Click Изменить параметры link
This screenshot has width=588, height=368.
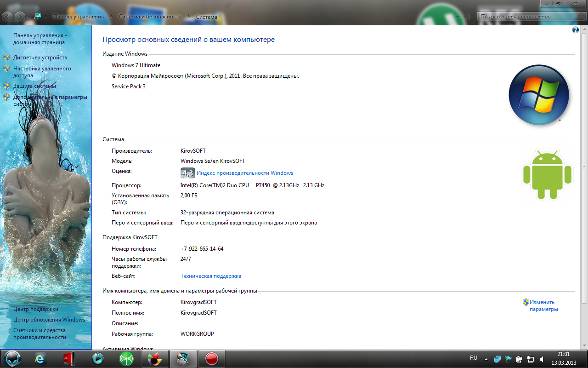coord(543,306)
